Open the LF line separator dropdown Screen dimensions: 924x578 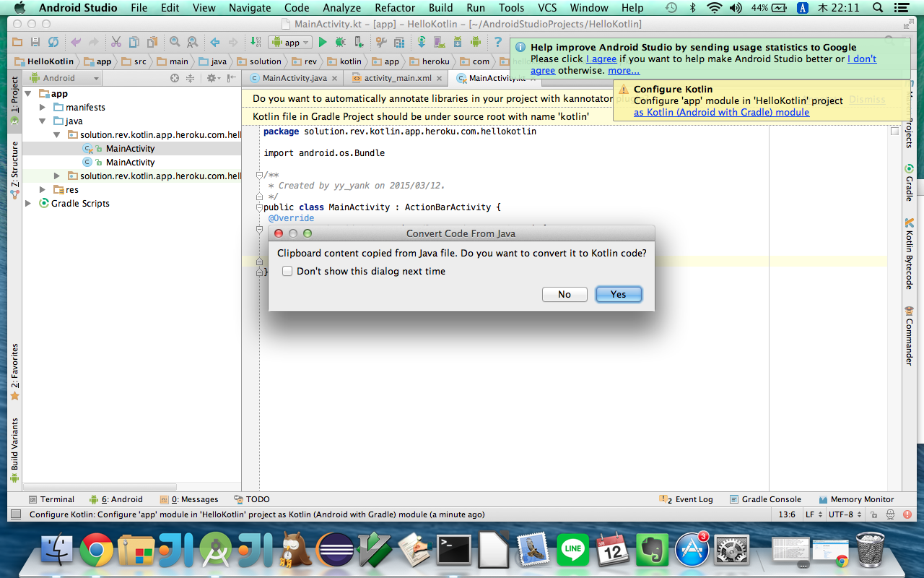click(x=813, y=515)
